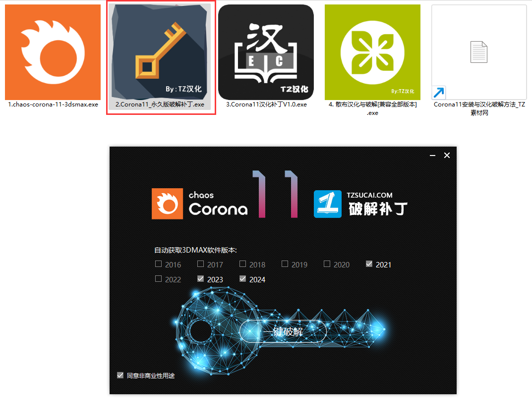Viewport: 532px width, 418px height.
Task: Close the crack patch window
Action: [447, 156]
